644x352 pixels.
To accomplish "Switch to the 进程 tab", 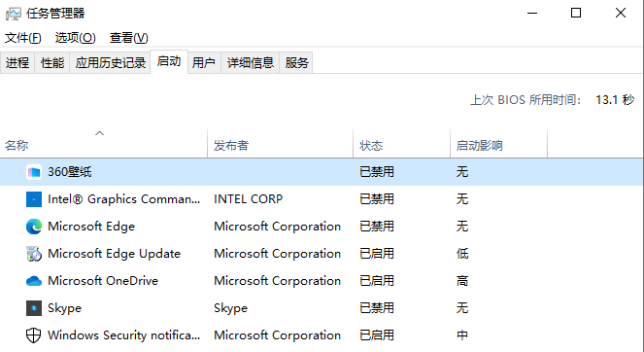I will click(17, 63).
